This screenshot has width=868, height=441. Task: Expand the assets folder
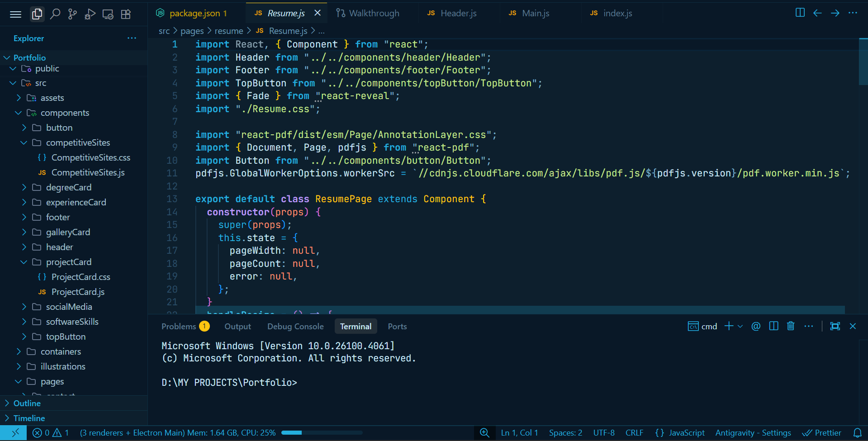[74, 98]
